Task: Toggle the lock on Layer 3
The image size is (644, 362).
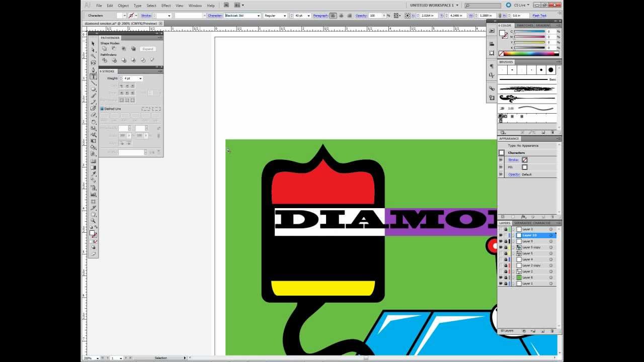Action: tap(506, 229)
